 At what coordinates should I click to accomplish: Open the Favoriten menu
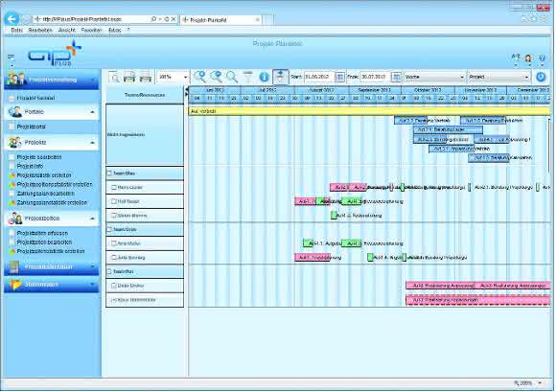pos(91,31)
